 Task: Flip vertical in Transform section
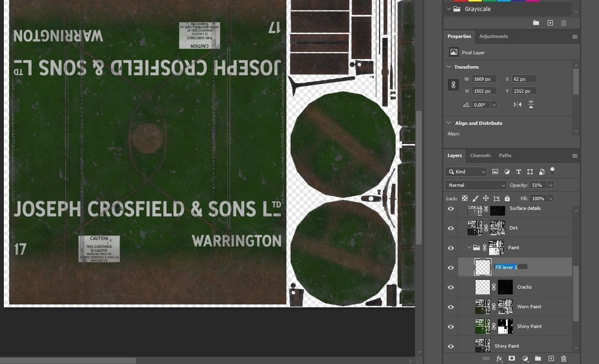point(531,104)
